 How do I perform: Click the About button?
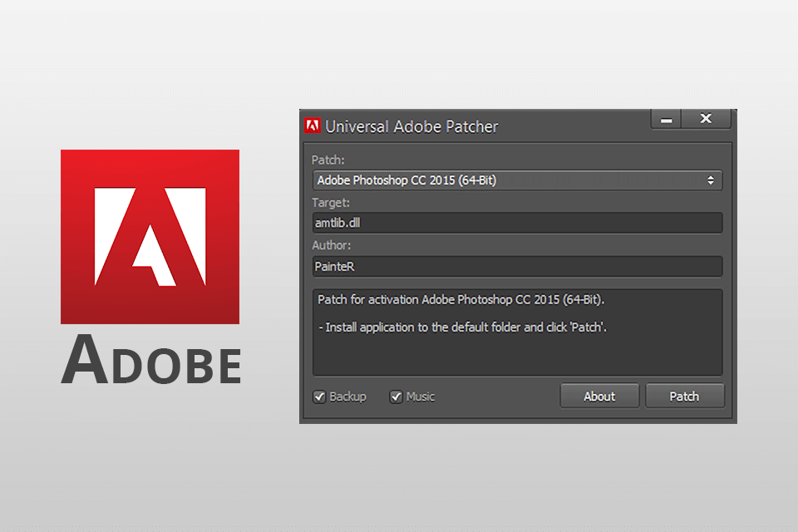click(x=599, y=396)
